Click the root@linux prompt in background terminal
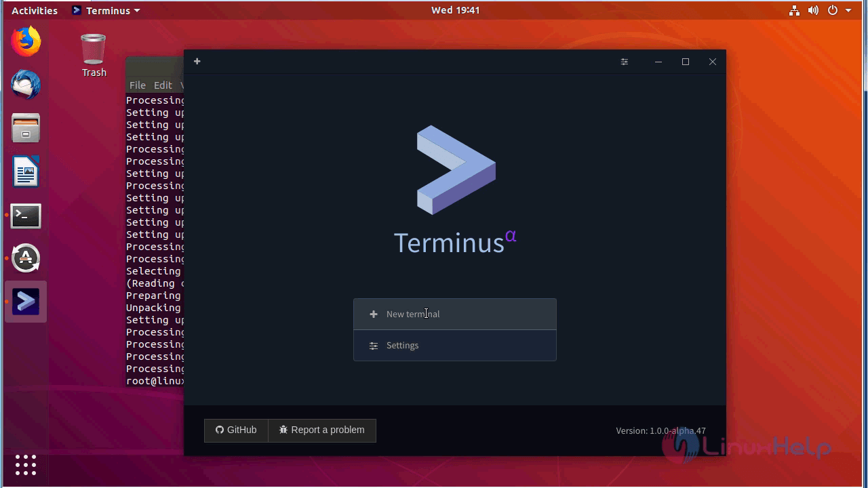This screenshot has width=868, height=488. pyautogui.click(x=155, y=381)
